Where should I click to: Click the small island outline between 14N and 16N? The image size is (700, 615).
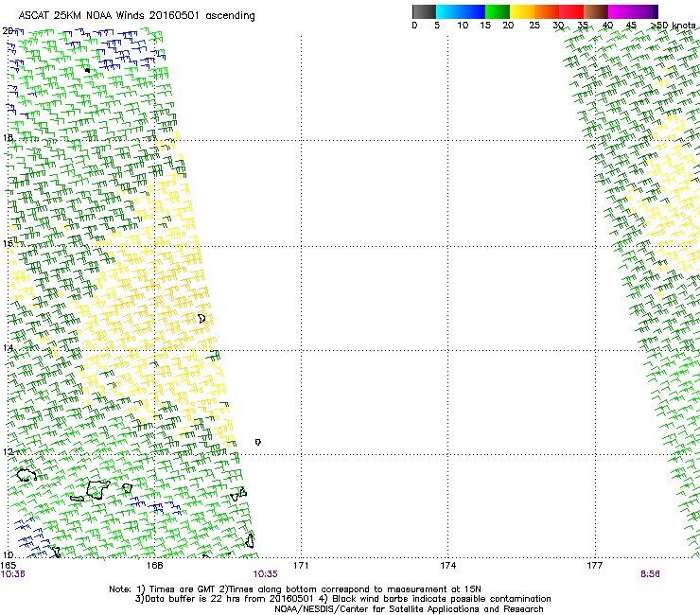point(201,319)
